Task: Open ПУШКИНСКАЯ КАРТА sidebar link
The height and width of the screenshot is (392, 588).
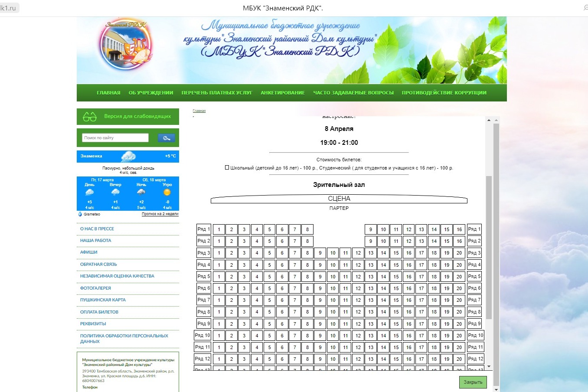Action: click(x=103, y=300)
